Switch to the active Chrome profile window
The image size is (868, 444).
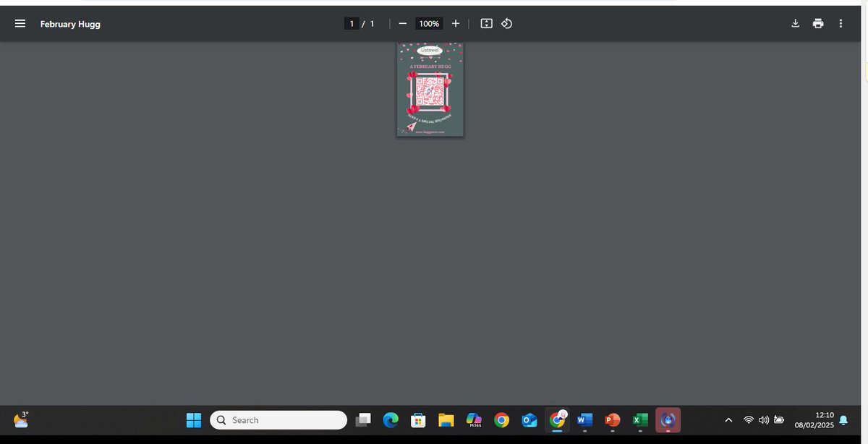557,420
